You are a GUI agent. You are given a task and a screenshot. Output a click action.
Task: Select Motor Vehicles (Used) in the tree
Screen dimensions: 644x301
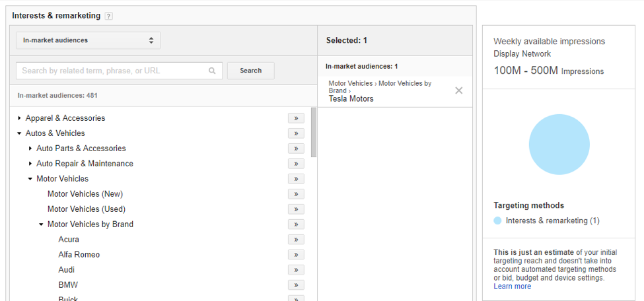(x=86, y=209)
